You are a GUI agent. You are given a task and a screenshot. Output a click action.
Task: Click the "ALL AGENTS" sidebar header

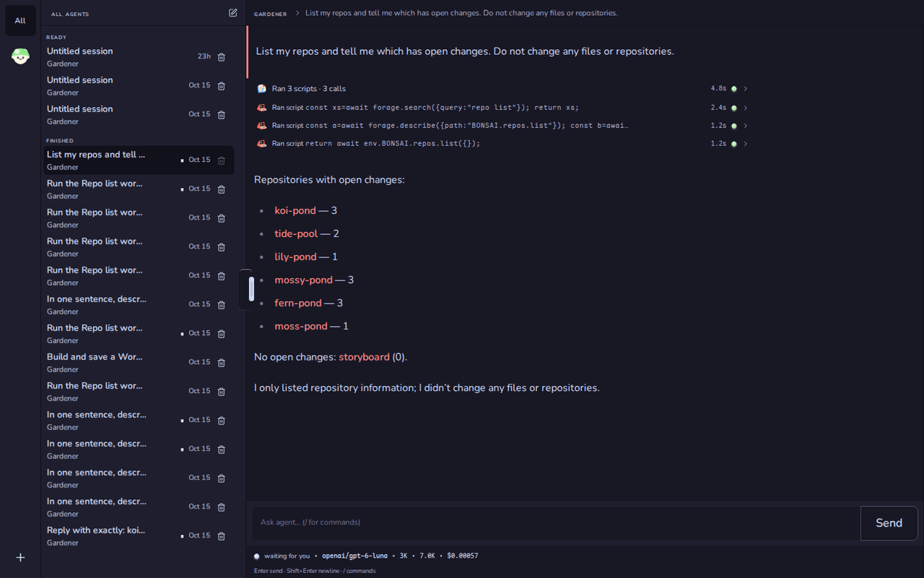tap(70, 14)
